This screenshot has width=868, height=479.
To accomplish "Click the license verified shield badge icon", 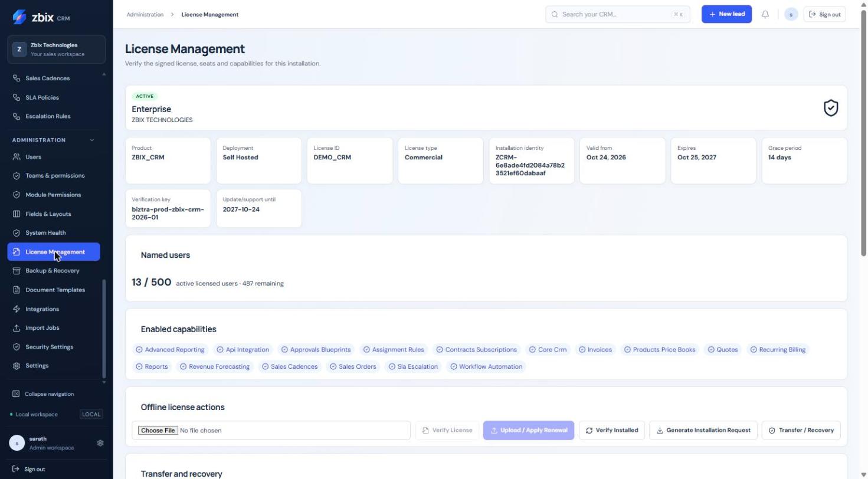I will (x=831, y=108).
